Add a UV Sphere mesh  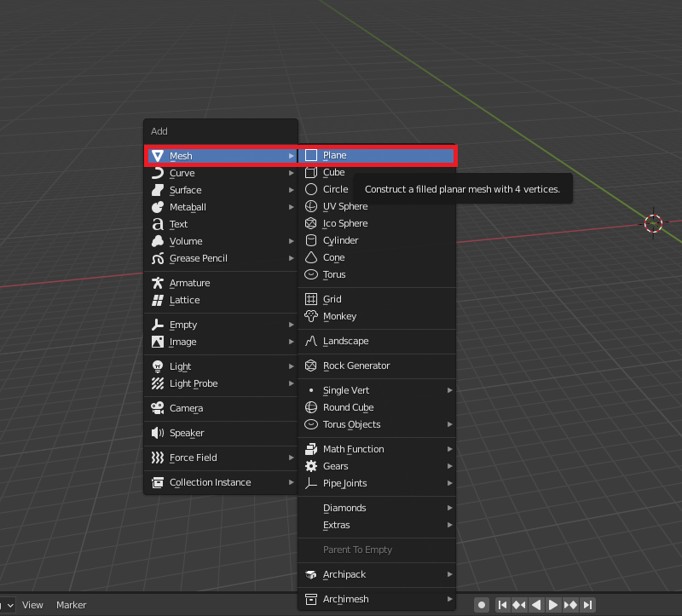344,206
